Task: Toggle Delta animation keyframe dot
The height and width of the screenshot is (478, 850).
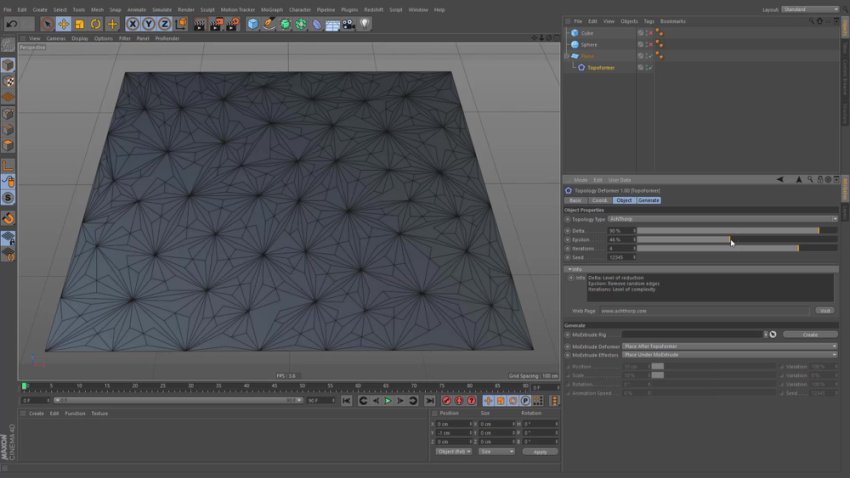Action: click(568, 231)
